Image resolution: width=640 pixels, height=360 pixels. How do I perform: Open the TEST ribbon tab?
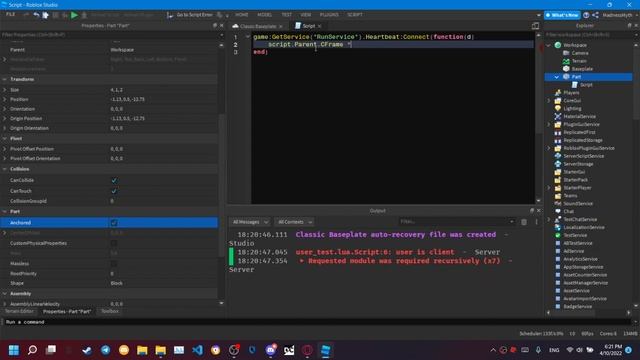point(287,15)
